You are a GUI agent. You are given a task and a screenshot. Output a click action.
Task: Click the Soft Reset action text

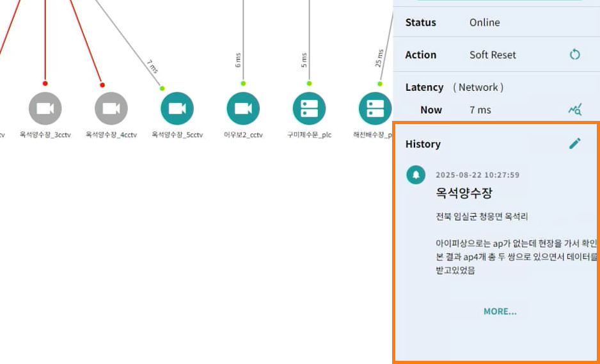[493, 55]
